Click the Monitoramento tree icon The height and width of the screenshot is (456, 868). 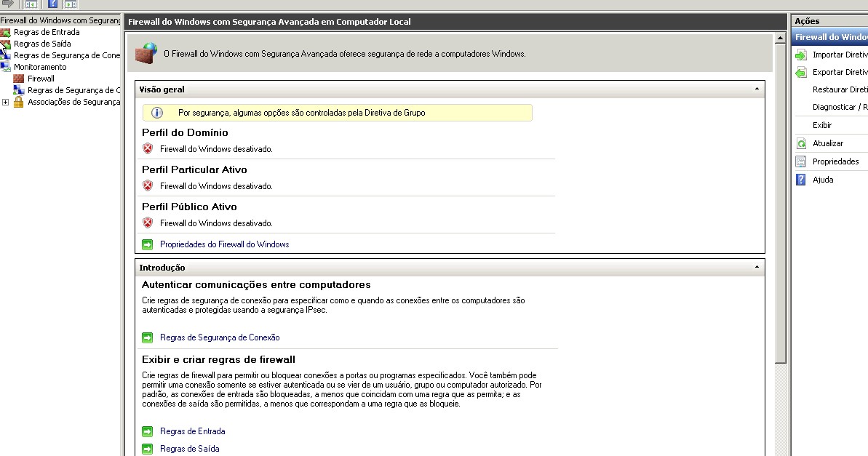(6, 67)
